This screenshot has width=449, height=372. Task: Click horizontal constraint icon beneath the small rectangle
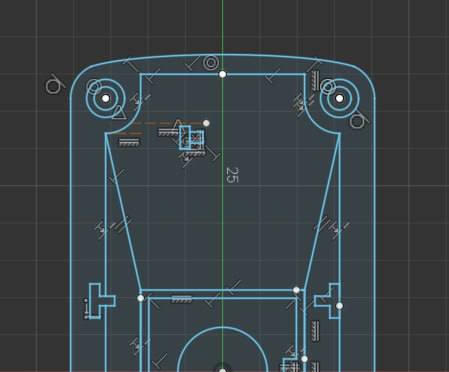coord(194,154)
